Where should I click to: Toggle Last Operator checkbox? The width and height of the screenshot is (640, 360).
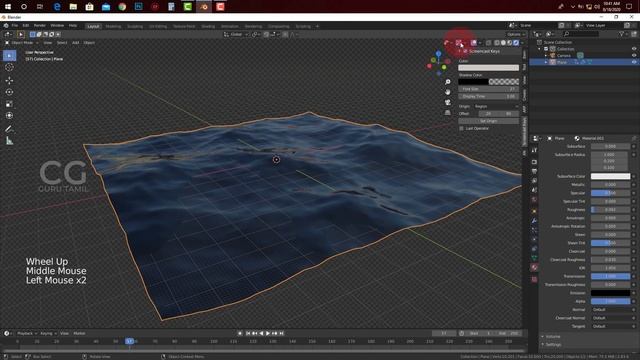point(462,129)
